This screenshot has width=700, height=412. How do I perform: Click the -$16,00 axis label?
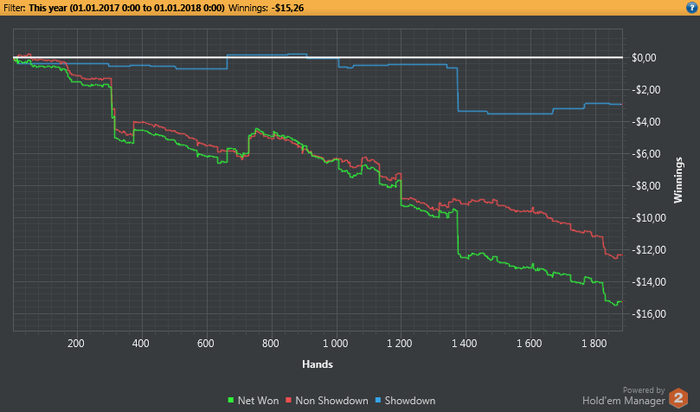click(x=648, y=314)
